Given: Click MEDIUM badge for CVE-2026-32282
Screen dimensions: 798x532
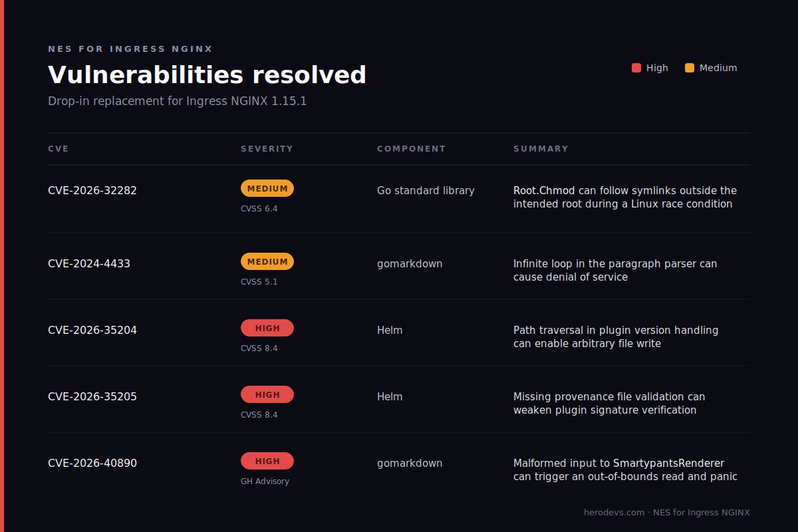Looking at the screenshot, I should pyautogui.click(x=267, y=188).
